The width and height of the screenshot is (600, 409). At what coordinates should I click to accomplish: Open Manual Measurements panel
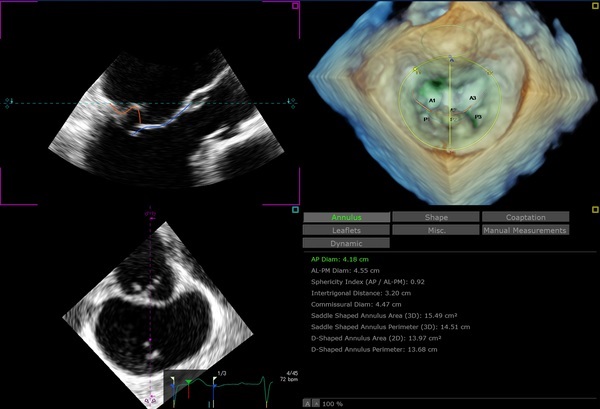point(525,230)
